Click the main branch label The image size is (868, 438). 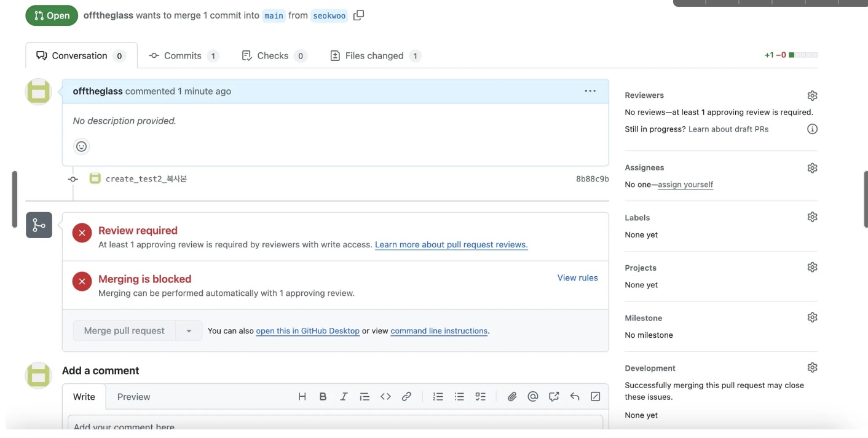coord(274,15)
